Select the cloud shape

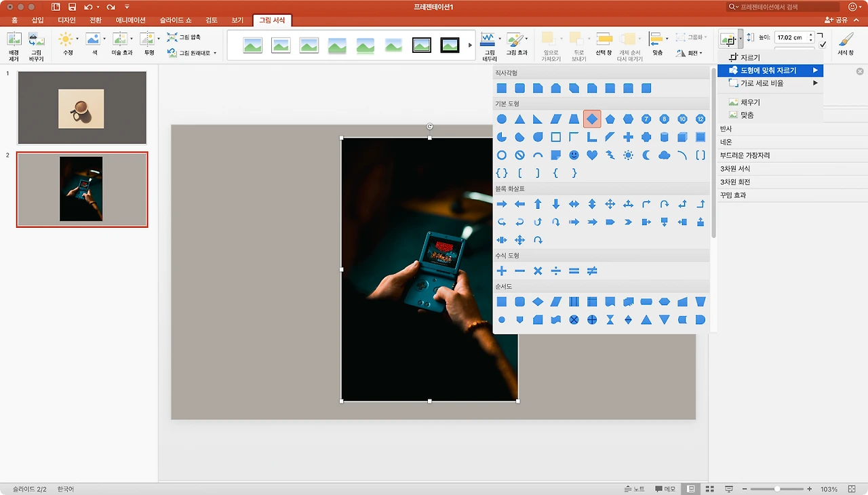click(664, 155)
